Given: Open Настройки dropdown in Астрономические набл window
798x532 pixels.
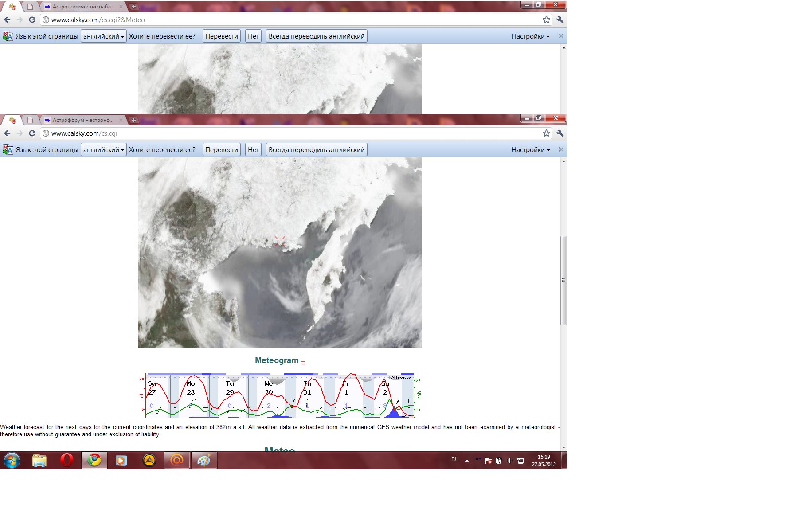Looking at the screenshot, I should (530, 36).
